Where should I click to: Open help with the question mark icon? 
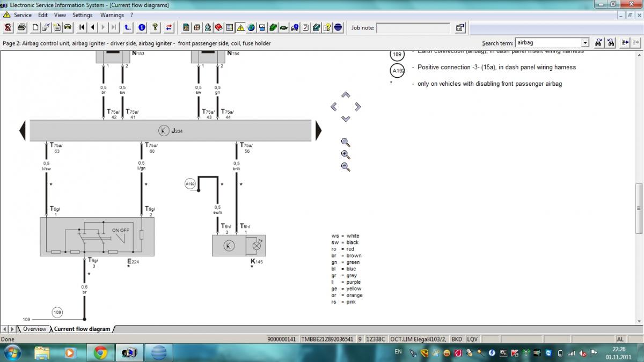[x=155, y=27]
